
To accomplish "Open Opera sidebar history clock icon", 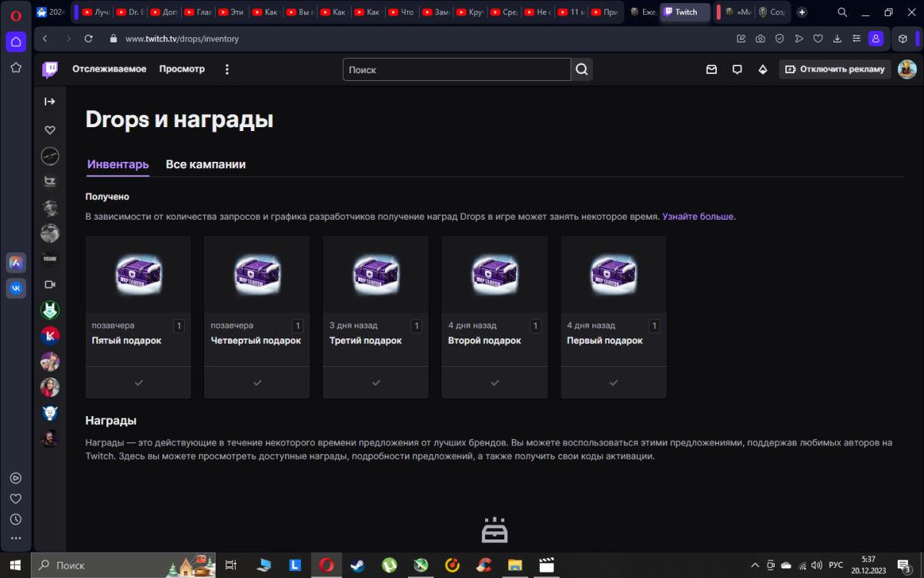I will coord(15,519).
